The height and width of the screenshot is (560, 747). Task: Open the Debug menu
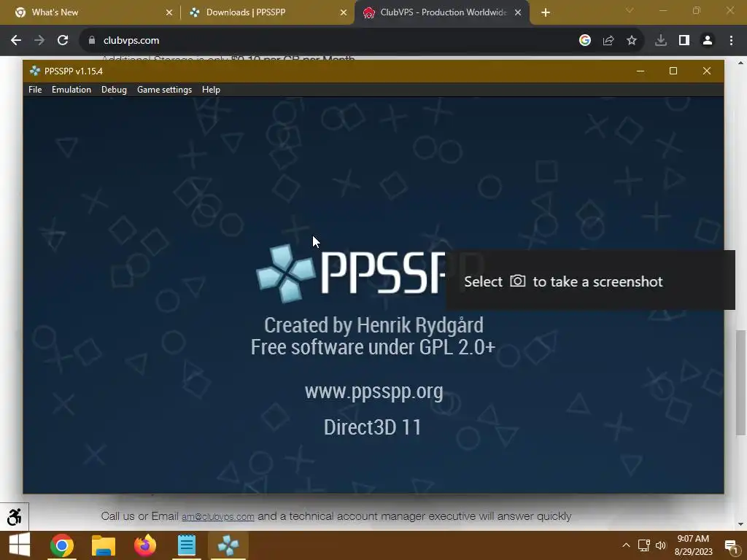(114, 90)
